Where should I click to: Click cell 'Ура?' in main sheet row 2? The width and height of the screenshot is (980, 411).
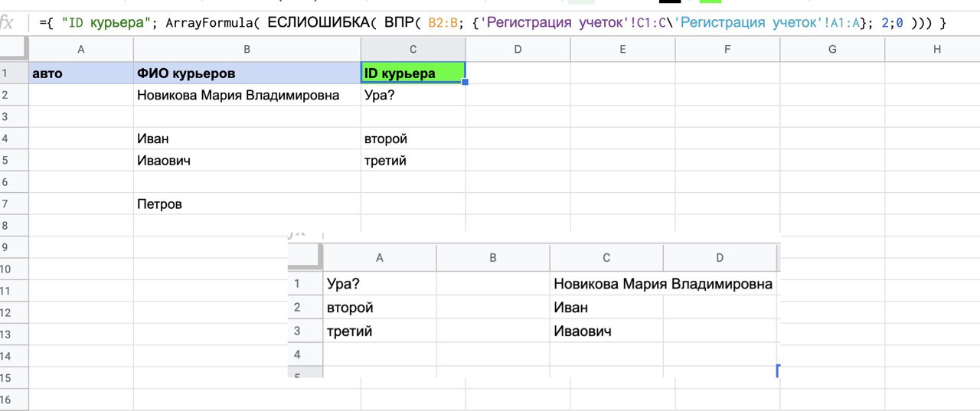(x=413, y=95)
